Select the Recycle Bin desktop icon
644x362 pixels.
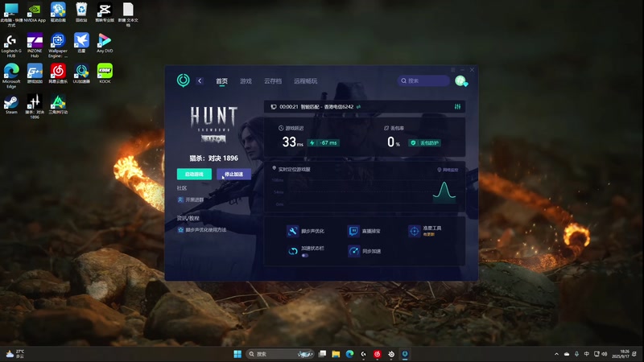81,12
